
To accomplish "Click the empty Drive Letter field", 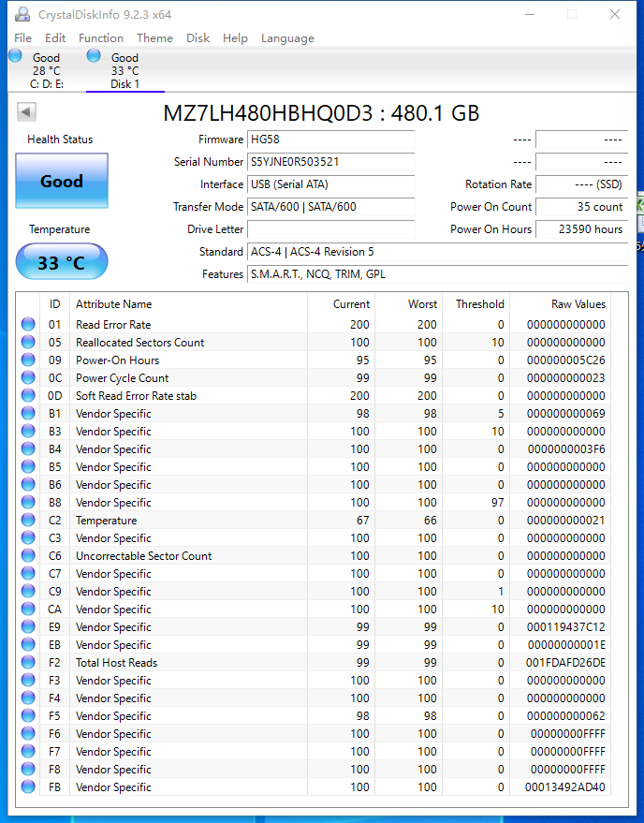I will 330,229.
